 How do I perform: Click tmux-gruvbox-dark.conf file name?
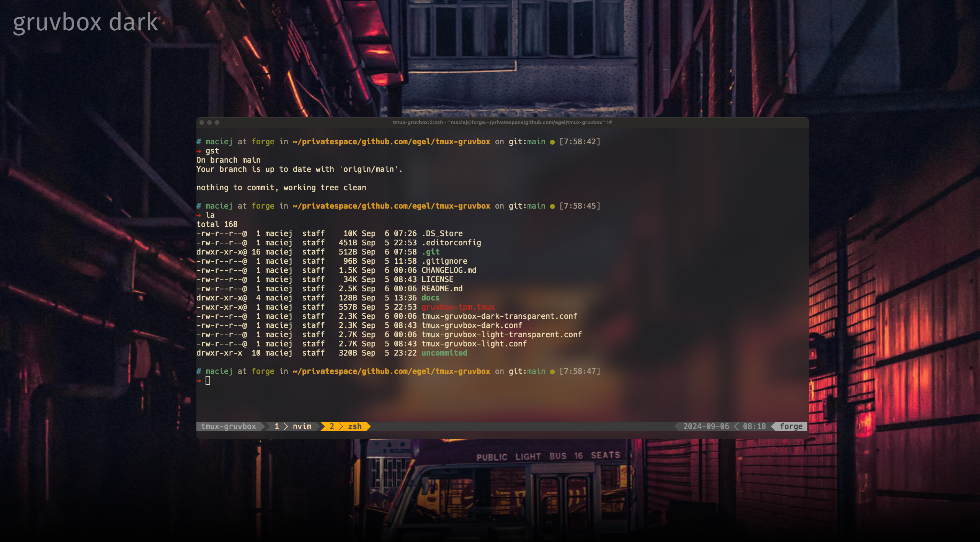point(472,325)
